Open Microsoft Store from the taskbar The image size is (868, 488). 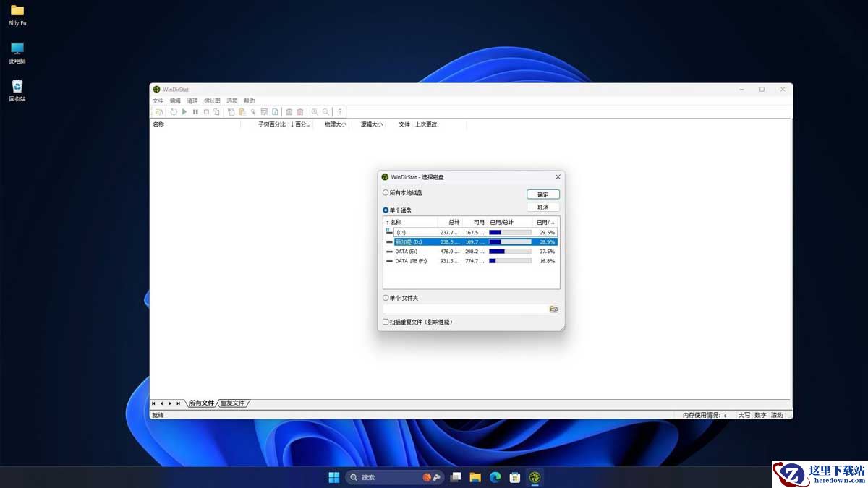pos(515,477)
